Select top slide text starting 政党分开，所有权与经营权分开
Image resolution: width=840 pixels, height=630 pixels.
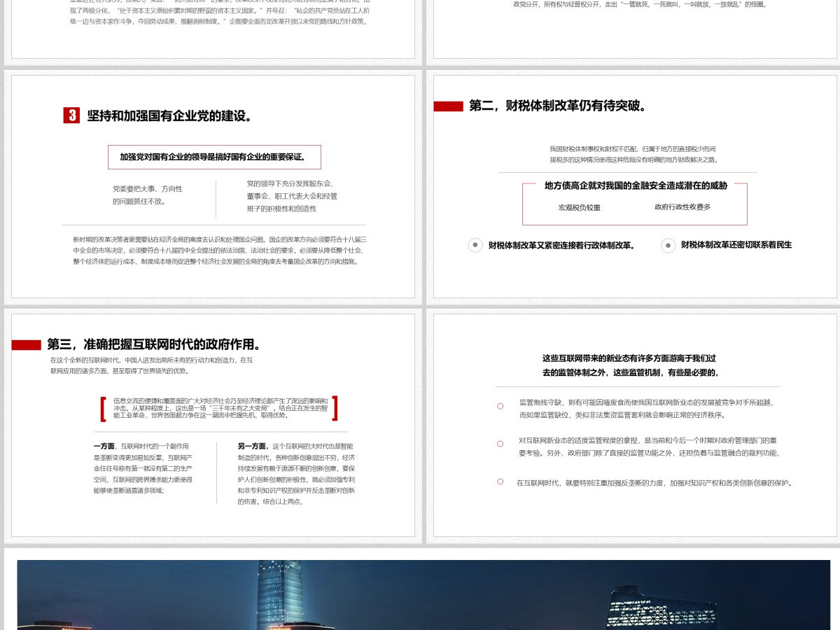point(640,4)
